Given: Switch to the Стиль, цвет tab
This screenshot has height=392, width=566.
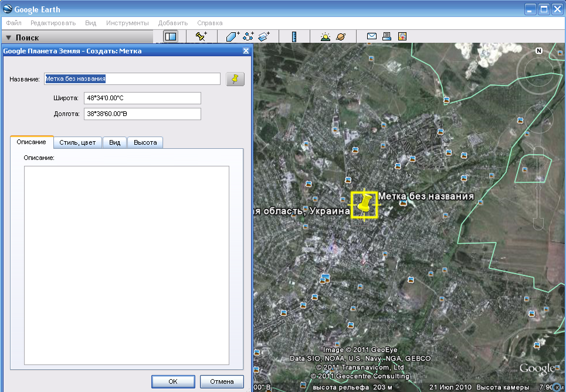Looking at the screenshot, I should coord(77,142).
